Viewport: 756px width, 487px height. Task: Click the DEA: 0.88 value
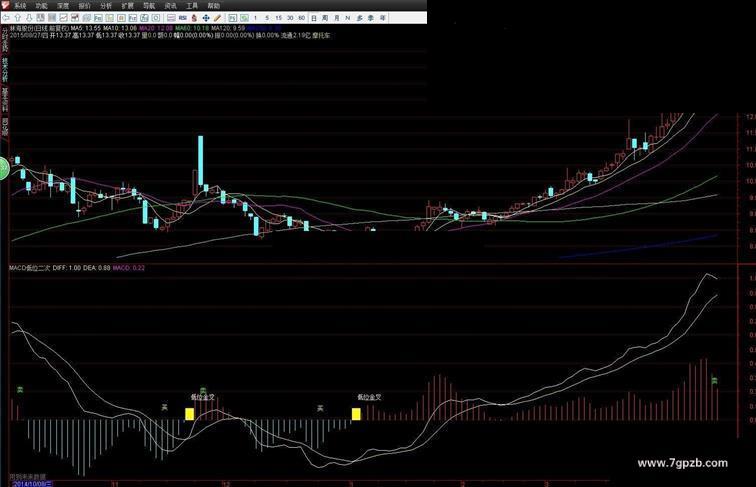coord(96,268)
